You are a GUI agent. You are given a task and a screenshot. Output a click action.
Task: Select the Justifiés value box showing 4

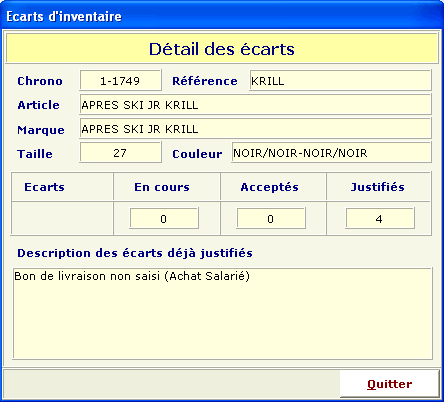(x=380, y=219)
